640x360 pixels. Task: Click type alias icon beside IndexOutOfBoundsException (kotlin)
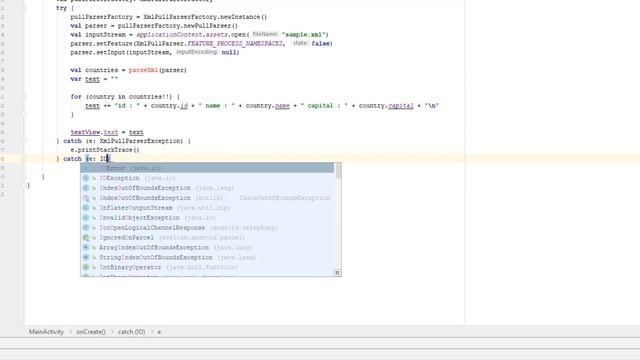pyautogui.click(x=86, y=198)
